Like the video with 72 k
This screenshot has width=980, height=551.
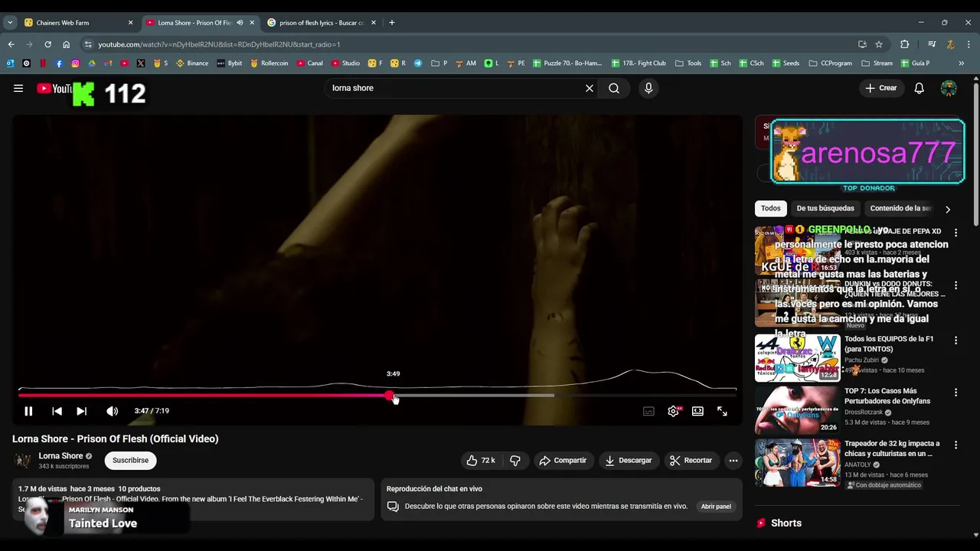coord(481,461)
